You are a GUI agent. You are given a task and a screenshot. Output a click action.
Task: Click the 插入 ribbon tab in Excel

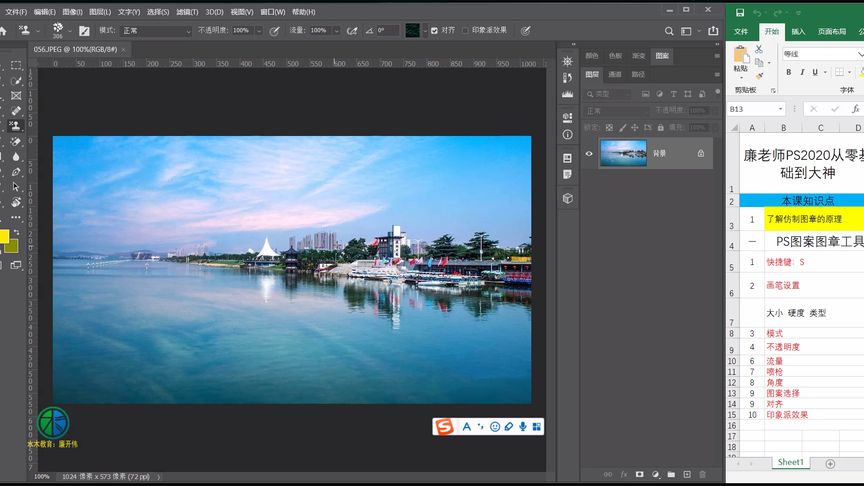coord(798,32)
